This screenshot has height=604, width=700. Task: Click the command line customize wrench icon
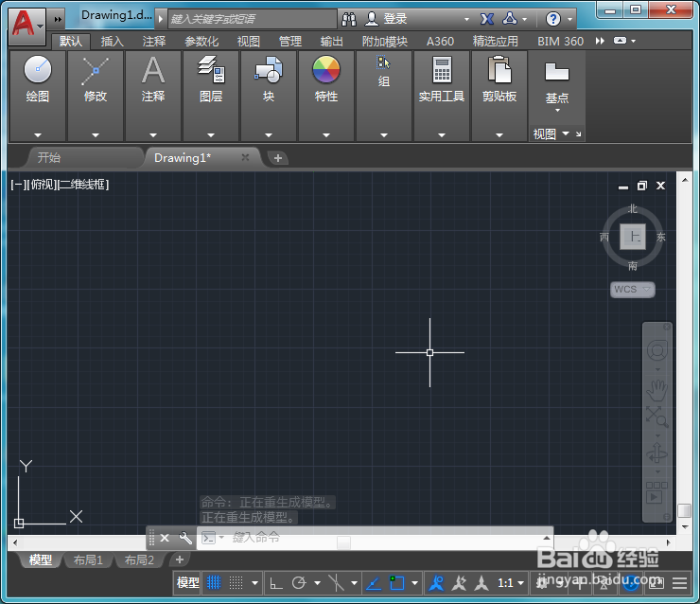pyautogui.click(x=185, y=538)
